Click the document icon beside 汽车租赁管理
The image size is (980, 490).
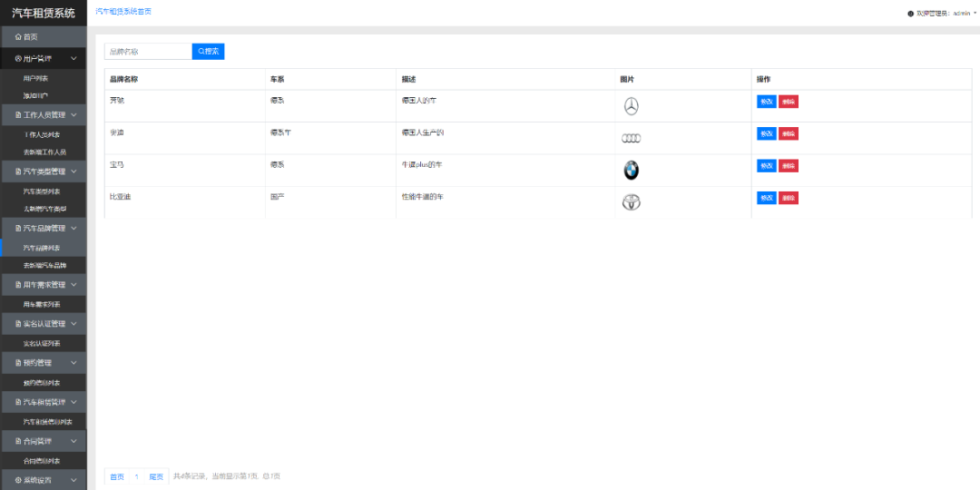click(x=18, y=402)
